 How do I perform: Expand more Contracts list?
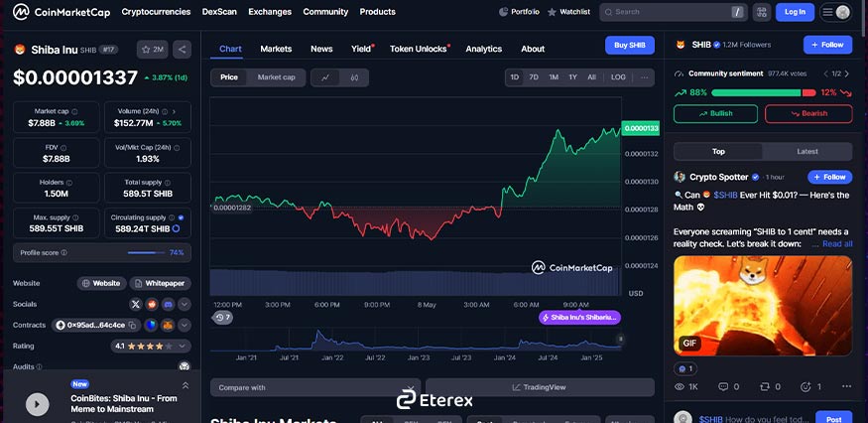(185, 325)
